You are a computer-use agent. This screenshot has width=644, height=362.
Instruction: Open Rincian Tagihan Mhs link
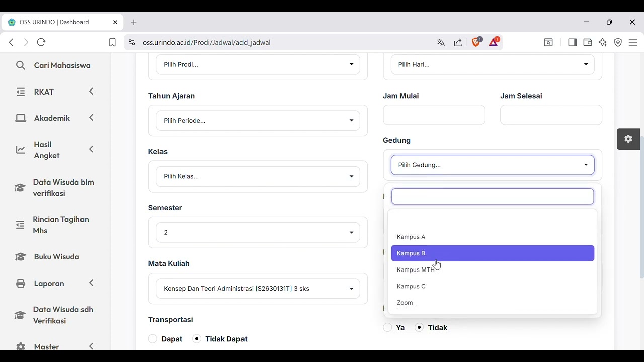[61, 225]
